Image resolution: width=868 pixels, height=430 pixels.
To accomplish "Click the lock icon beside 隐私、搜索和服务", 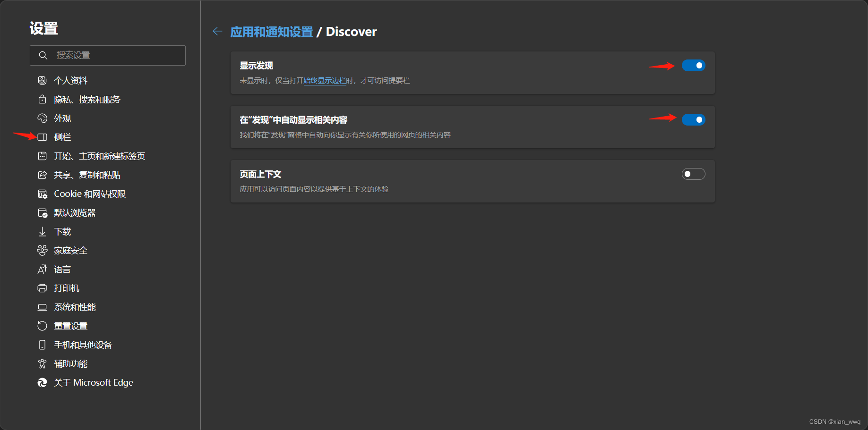I will (x=42, y=99).
